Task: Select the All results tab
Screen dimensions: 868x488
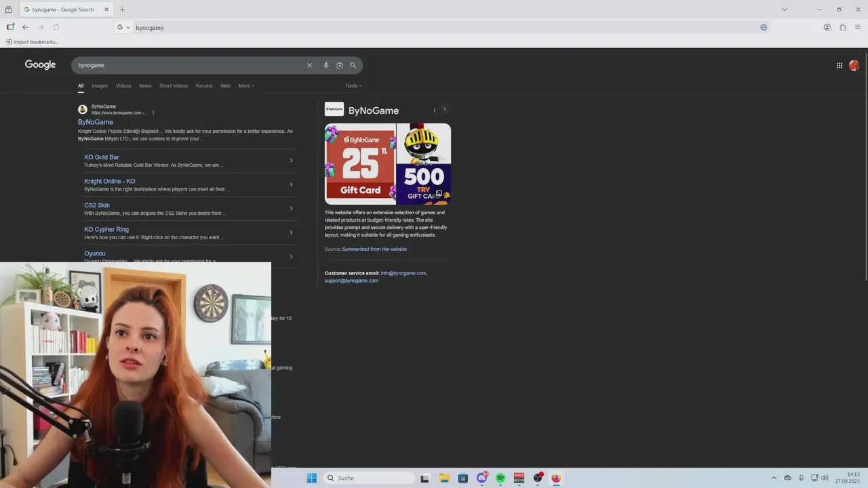Action: [81, 86]
